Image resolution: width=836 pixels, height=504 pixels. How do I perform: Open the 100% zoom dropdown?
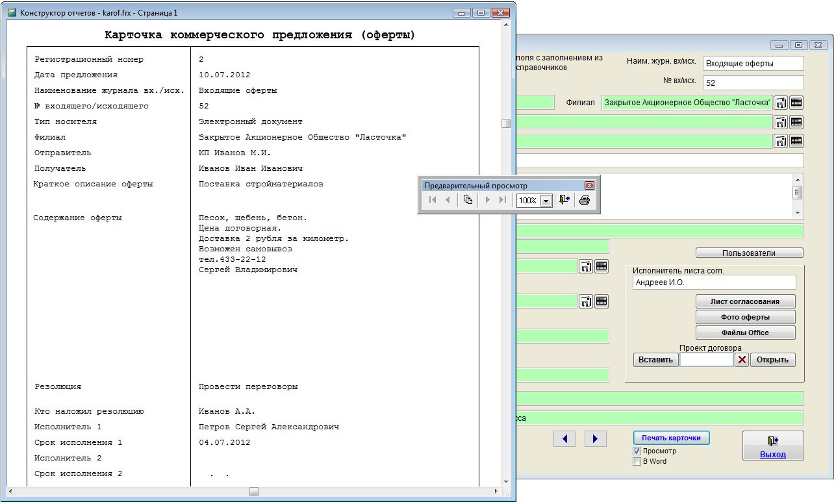(546, 201)
